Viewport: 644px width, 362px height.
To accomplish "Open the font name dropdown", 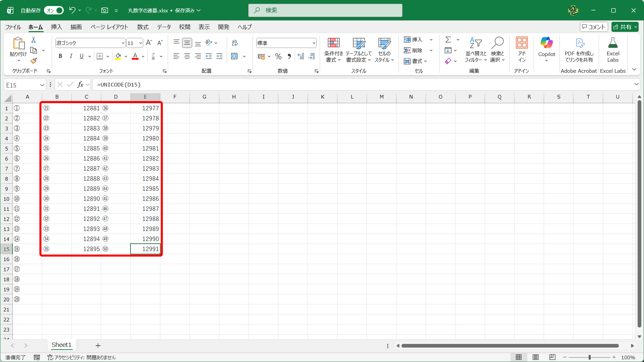I will coord(123,43).
